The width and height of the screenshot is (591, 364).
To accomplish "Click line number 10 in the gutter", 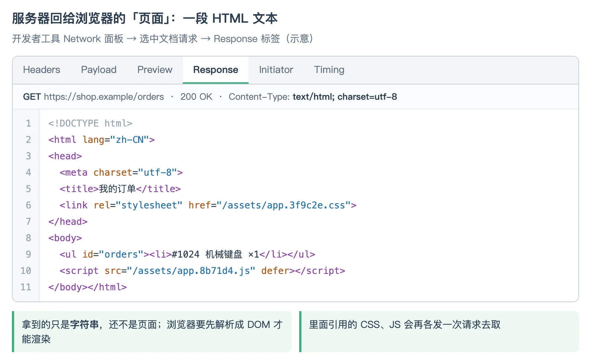I will point(26,271).
